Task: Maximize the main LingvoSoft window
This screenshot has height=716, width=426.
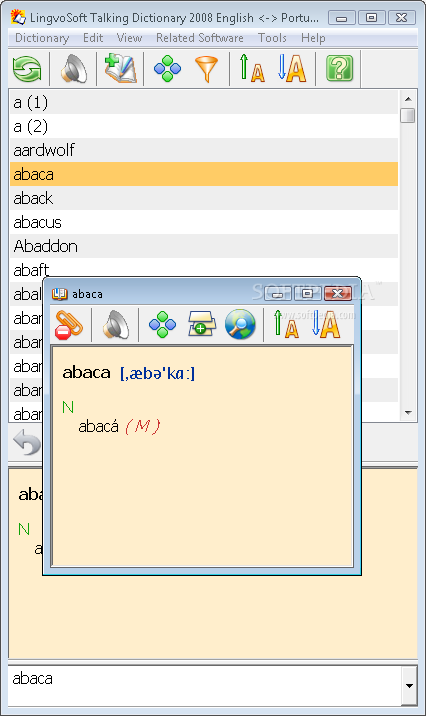Action: point(372,18)
